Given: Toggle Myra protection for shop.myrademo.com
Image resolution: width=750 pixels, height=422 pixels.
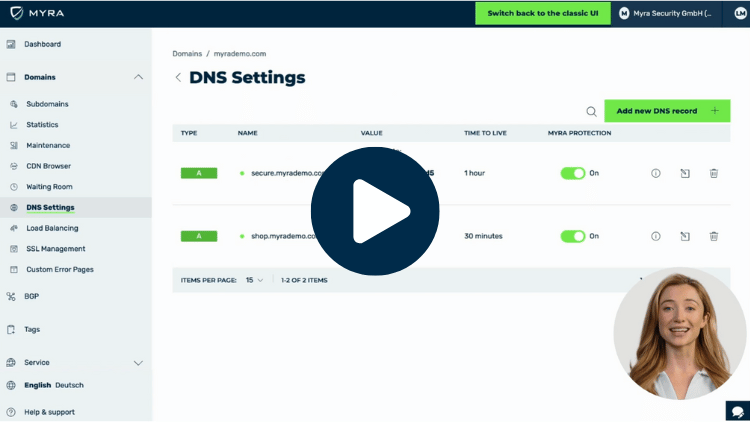Looking at the screenshot, I should [x=573, y=236].
